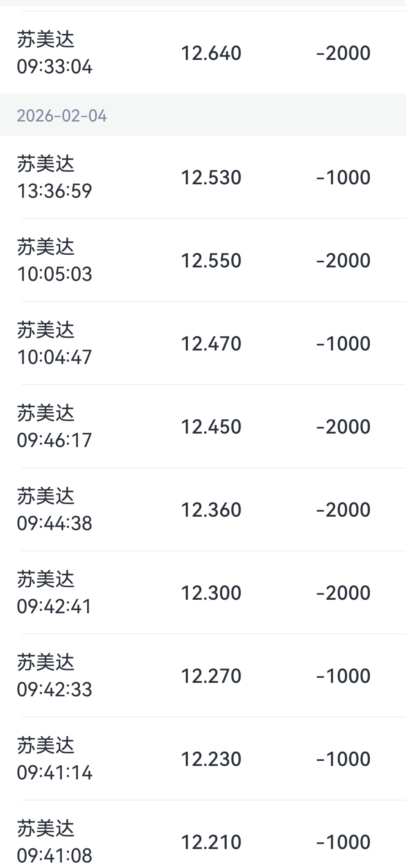Open the 苏美达 trade at 10:04:47
The width and height of the screenshot is (406, 868).
coord(203,343)
